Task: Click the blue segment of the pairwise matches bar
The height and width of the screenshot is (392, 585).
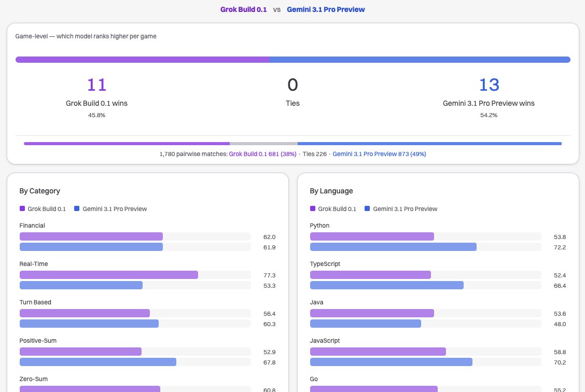Action: [430, 144]
